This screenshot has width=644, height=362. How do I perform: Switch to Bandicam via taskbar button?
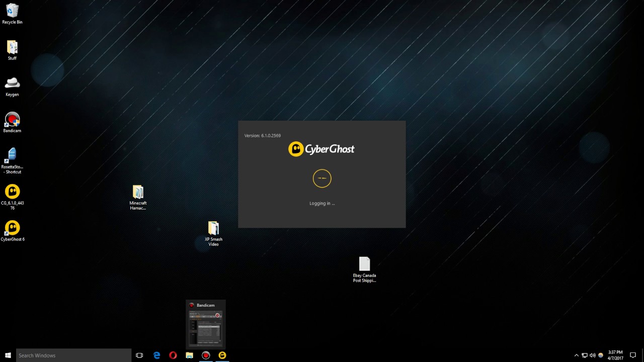[x=206, y=355]
